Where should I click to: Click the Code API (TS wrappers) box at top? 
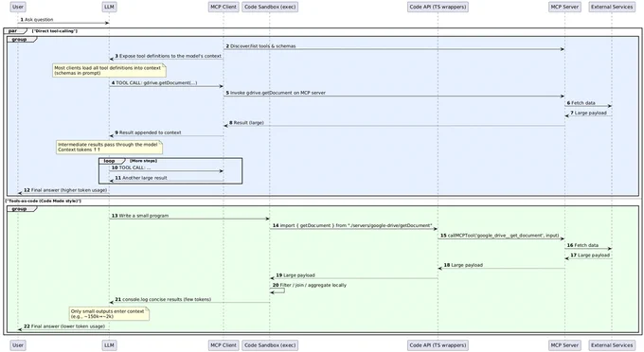pos(438,7)
